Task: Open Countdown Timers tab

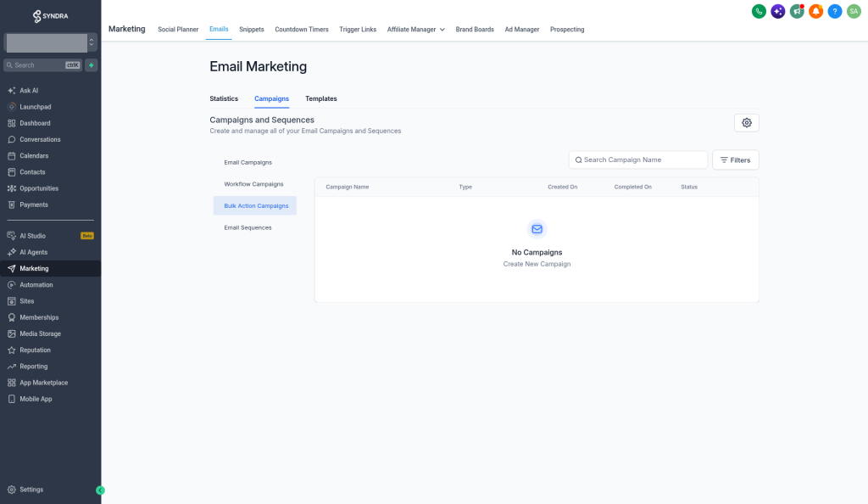Action: click(x=302, y=30)
